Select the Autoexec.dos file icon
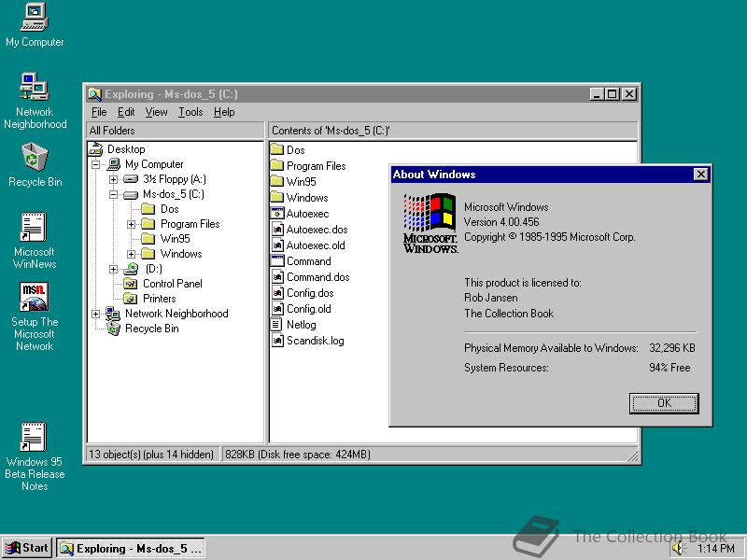Viewport: 747px width, 560px height. tap(277, 230)
